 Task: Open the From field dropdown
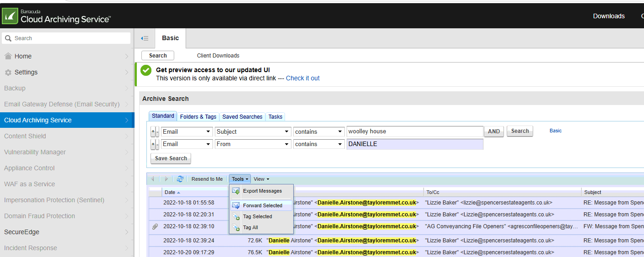(253, 144)
